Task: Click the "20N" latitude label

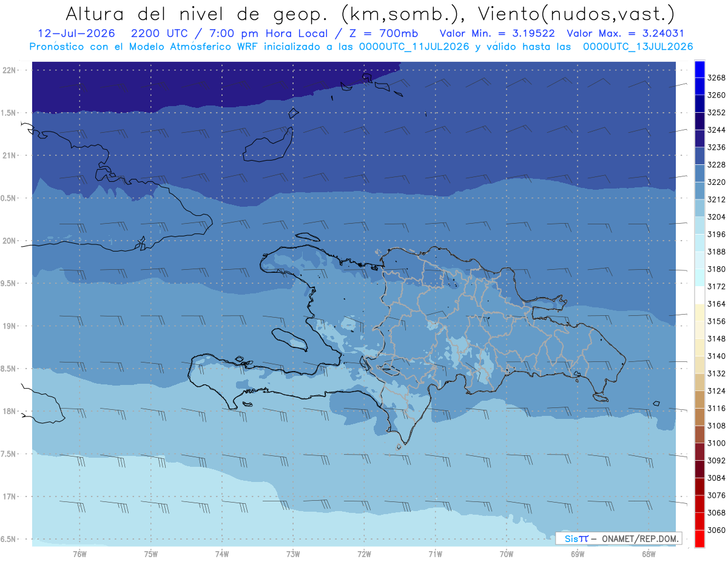Action: 10,241
